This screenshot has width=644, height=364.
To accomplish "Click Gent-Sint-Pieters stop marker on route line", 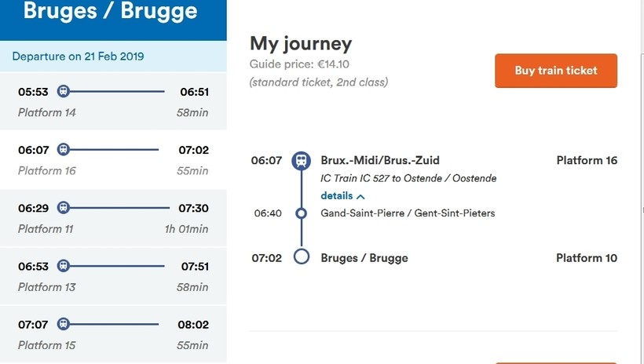I will pyautogui.click(x=301, y=213).
